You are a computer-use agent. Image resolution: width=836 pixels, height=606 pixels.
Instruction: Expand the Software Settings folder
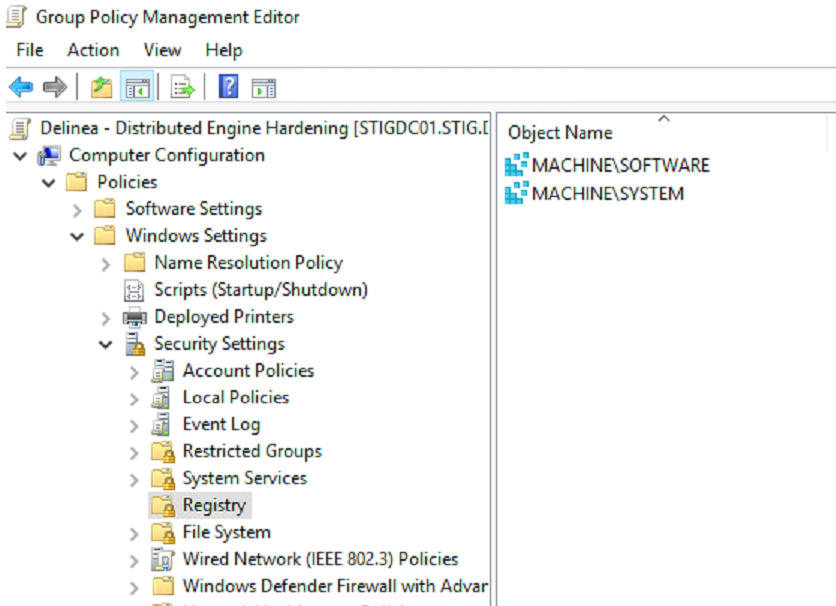(78, 210)
